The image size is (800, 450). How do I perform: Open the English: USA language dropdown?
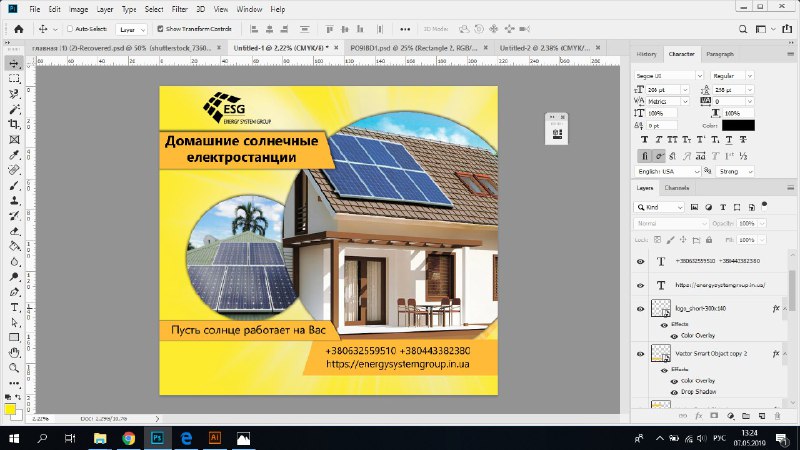(x=668, y=171)
